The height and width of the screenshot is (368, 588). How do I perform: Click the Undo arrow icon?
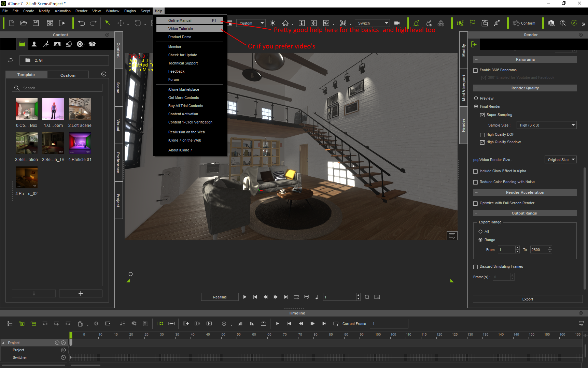81,23
